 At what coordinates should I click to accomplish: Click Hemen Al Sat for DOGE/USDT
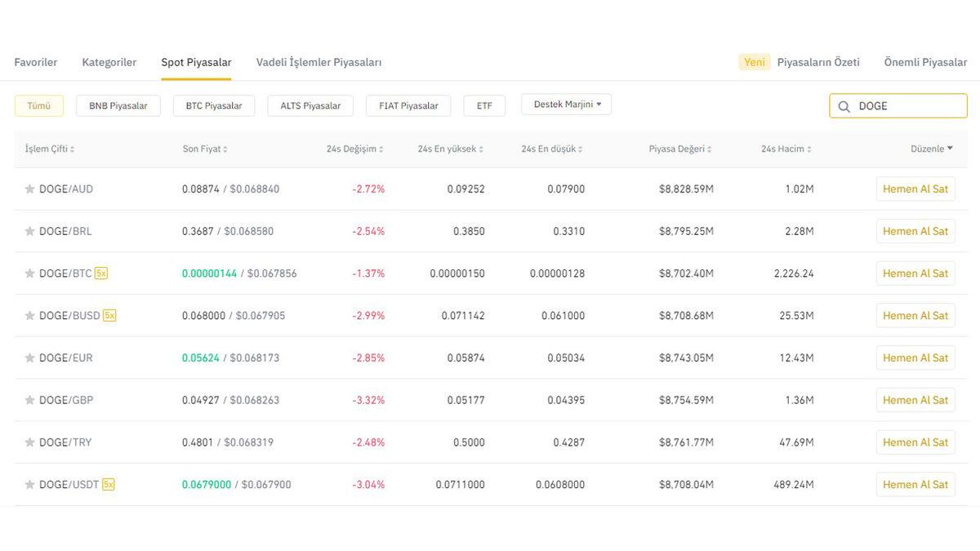(x=915, y=484)
